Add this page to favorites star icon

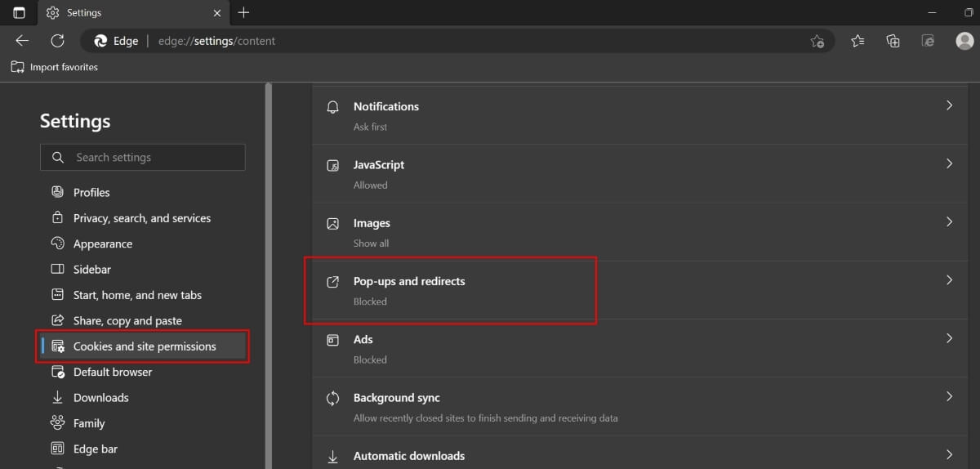(817, 41)
